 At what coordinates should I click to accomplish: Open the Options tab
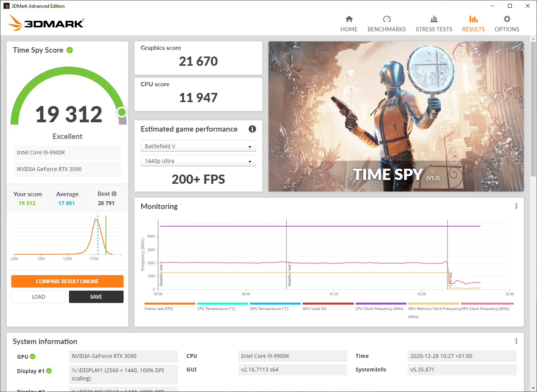tap(507, 24)
